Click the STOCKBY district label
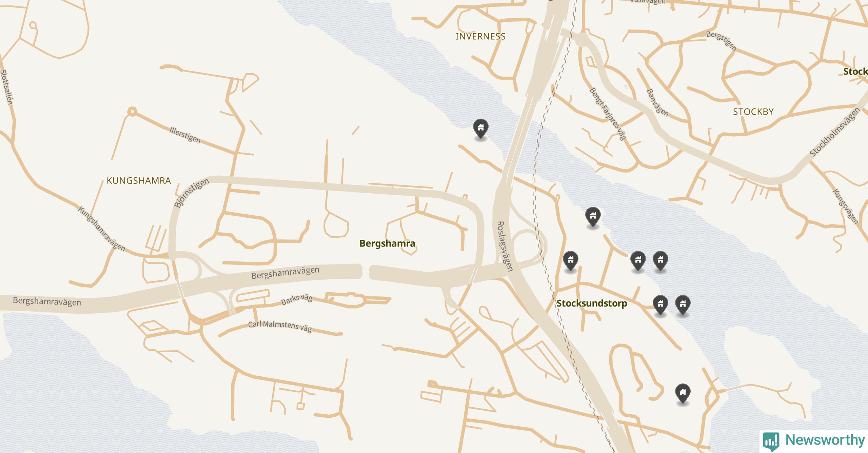 753,112
